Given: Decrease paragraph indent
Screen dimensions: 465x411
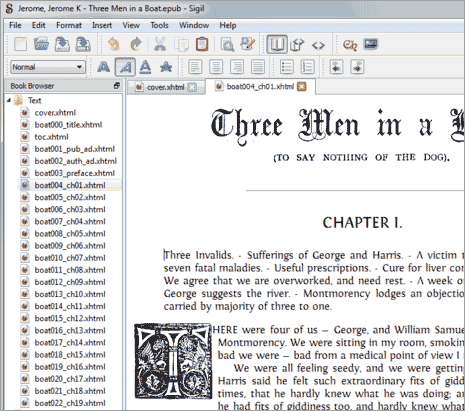Looking at the screenshot, I should point(336,67).
